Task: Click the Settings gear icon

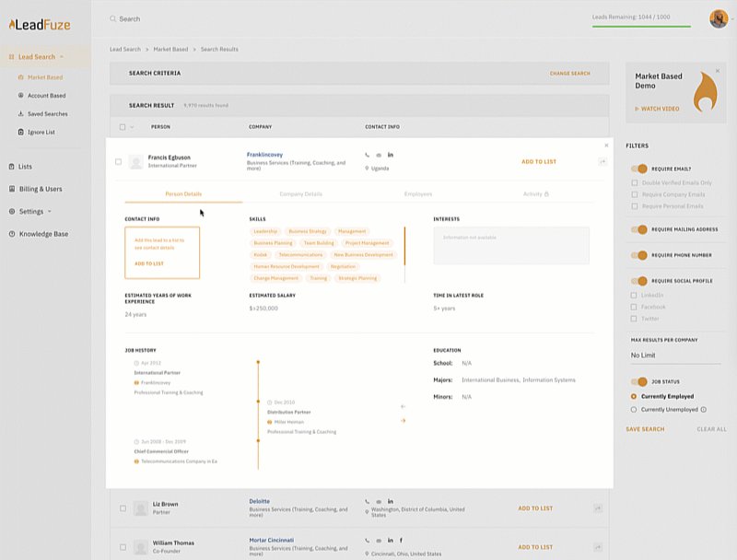Action: tap(12, 212)
